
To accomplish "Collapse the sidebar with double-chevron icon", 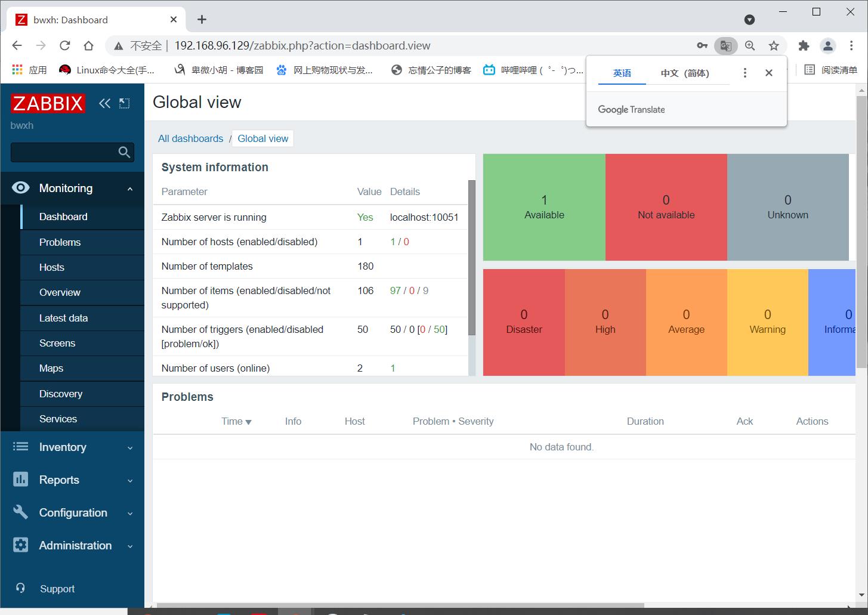I will pos(104,103).
